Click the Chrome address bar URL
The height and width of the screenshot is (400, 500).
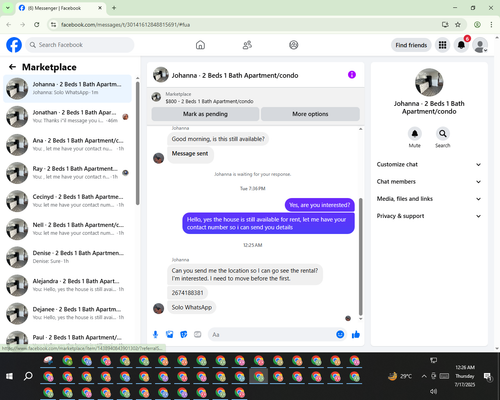click(126, 25)
